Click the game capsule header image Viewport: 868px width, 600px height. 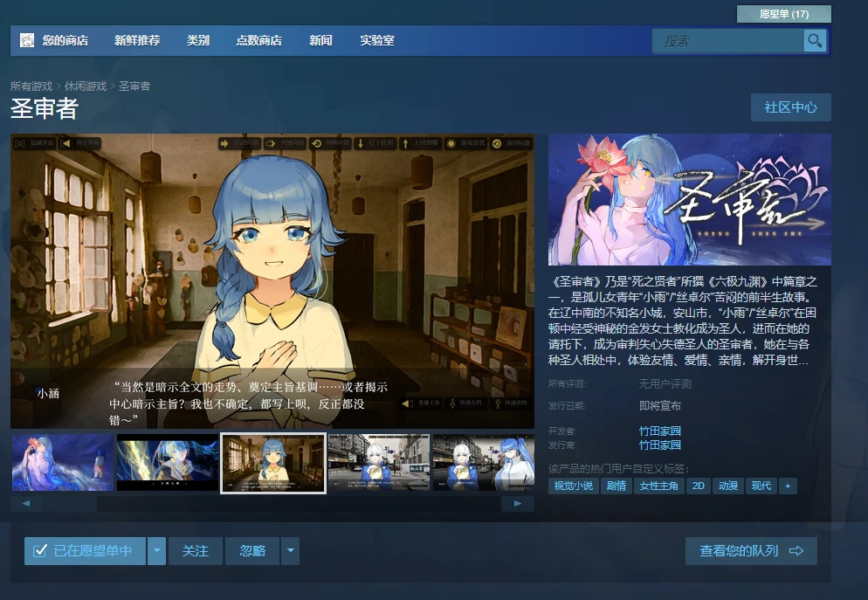(x=689, y=199)
